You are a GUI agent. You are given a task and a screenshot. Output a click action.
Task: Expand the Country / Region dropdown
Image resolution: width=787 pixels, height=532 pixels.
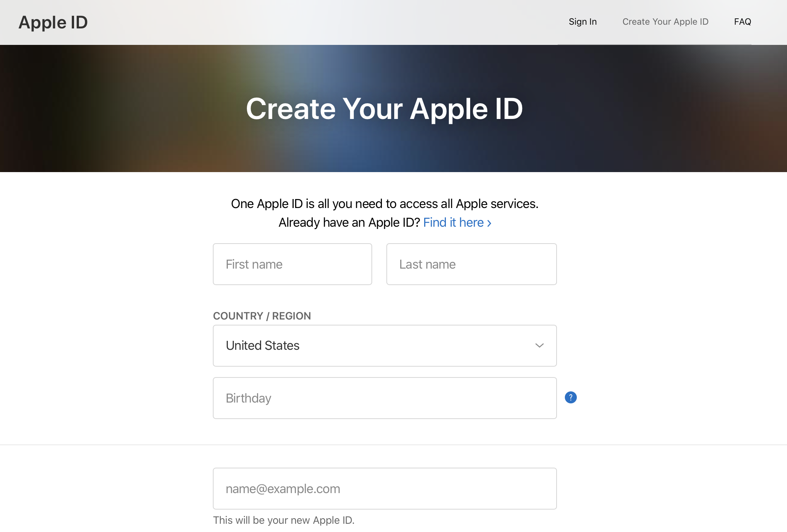coord(385,346)
